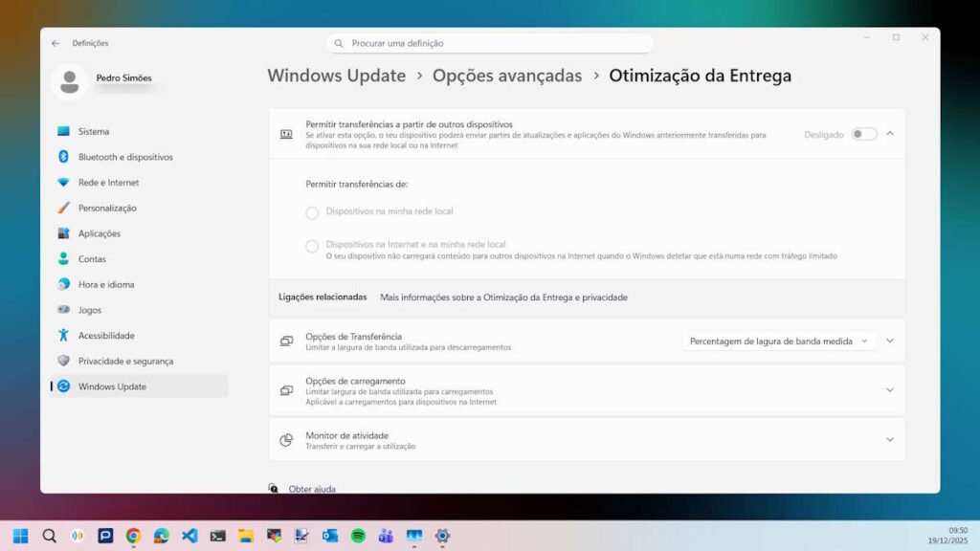This screenshot has width=980, height=551.
Task: Open the Percentagem de largura de banda dropdown
Action: pos(782,341)
